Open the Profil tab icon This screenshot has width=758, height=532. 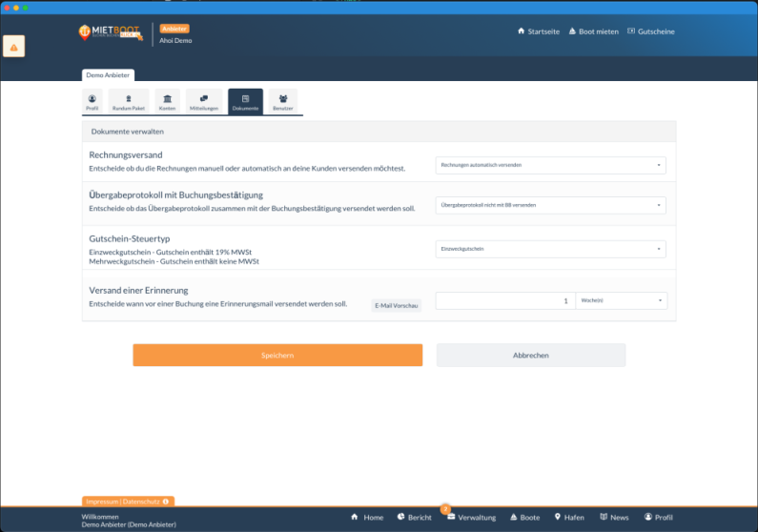[92, 101]
